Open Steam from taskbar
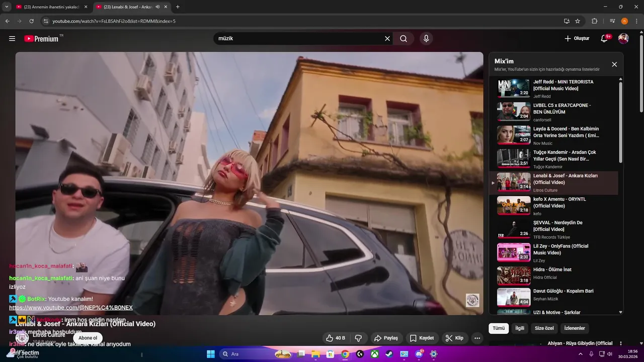The height and width of the screenshot is (362, 644). (389, 354)
